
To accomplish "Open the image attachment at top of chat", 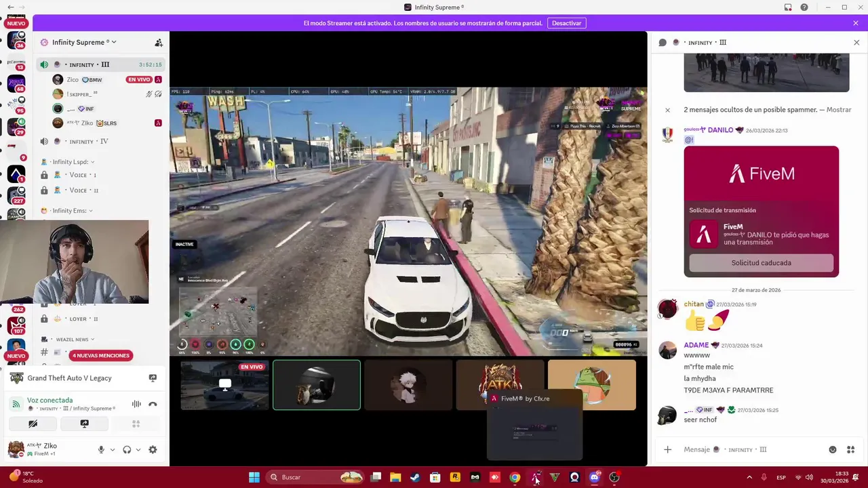I will [x=766, y=73].
